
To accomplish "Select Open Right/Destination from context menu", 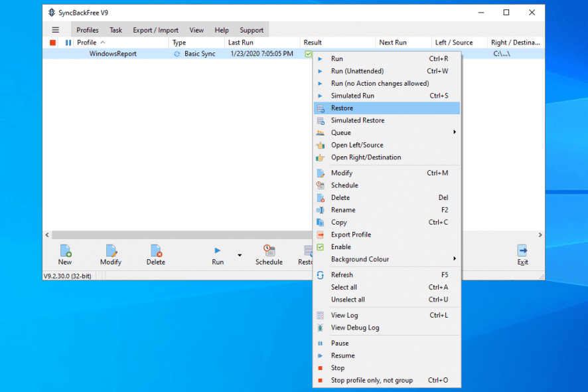I will click(x=387, y=157).
